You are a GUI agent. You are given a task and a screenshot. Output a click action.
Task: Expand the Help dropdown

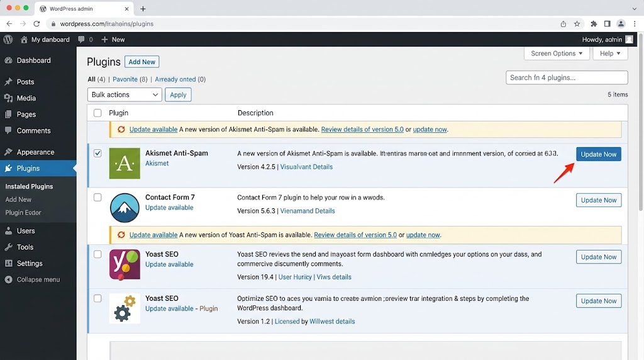[x=610, y=53]
